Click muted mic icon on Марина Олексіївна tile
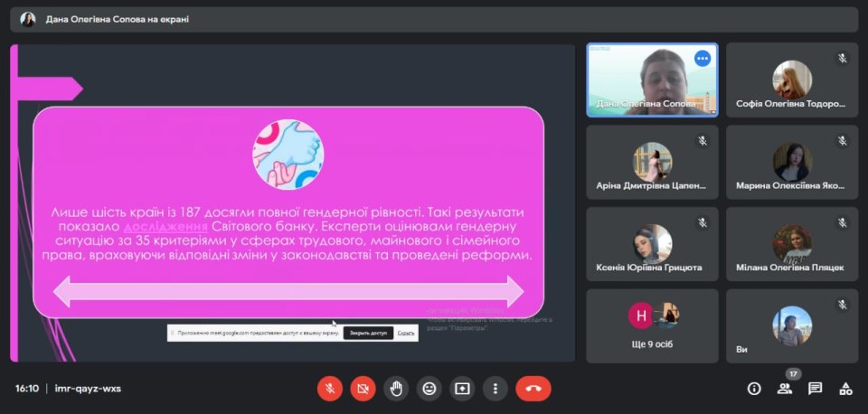Screen dimensions: 868x414 pos(842,141)
